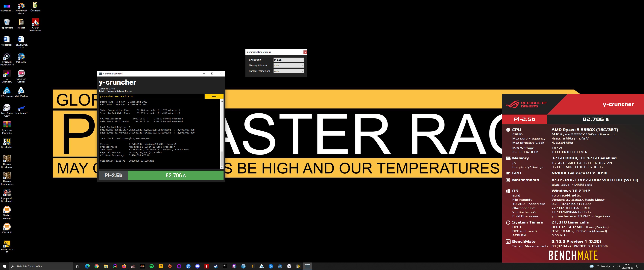Open Överklock folder on desktop

[35, 7]
